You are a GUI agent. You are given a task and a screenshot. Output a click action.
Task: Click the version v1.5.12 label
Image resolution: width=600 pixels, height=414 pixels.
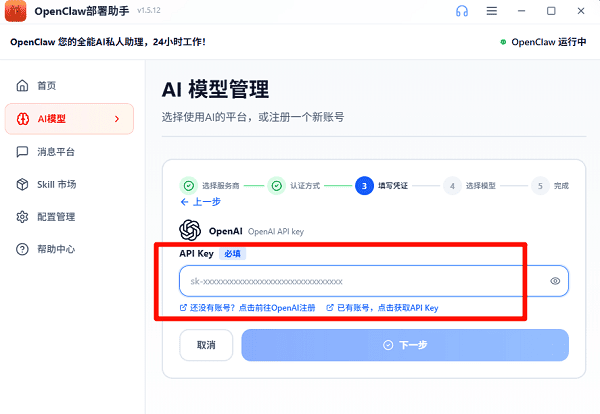coord(149,11)
